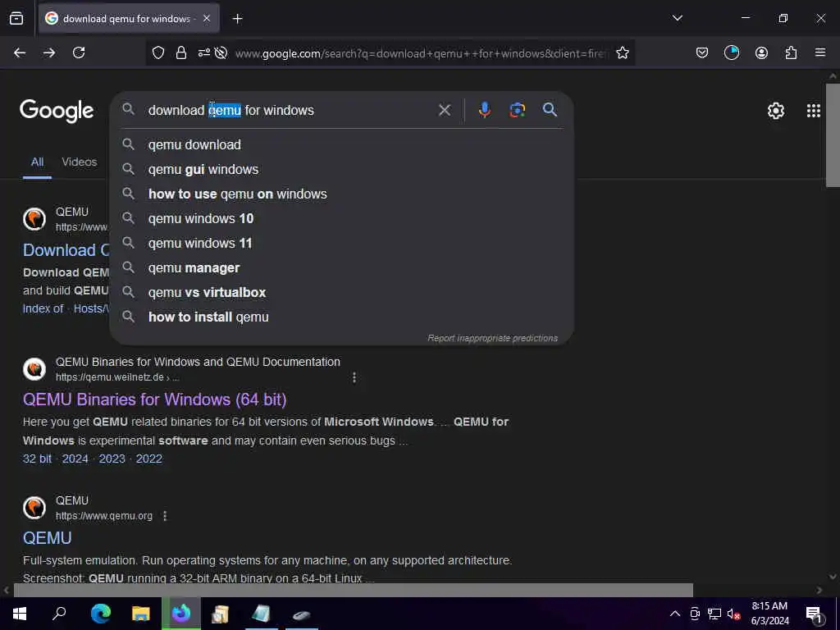Show hidden system tray icons

point(675,614)
